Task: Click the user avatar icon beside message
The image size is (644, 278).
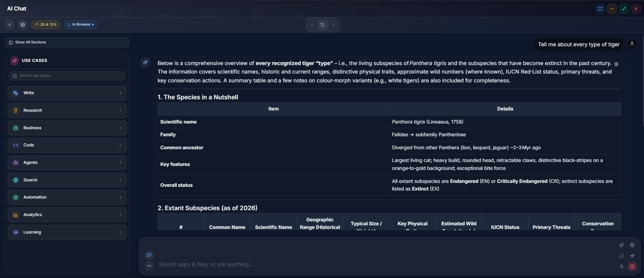Action: [632, 44]
